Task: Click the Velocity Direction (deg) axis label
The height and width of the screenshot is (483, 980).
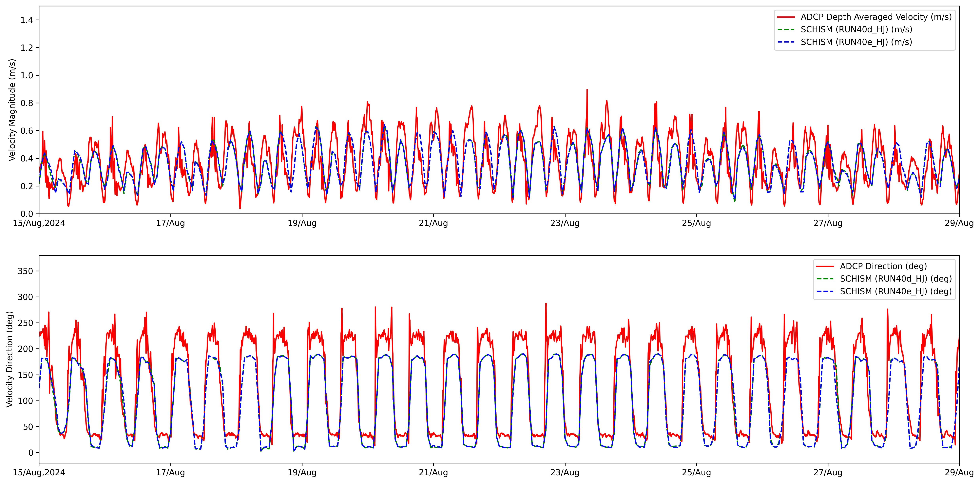Action: click(10, 359)
